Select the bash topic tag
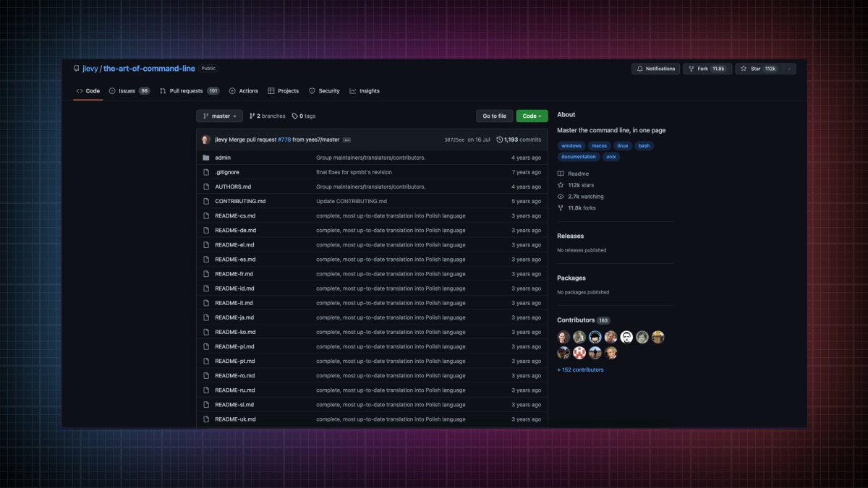The height and width of the screenshot is (488, 868). click(644, 146)
